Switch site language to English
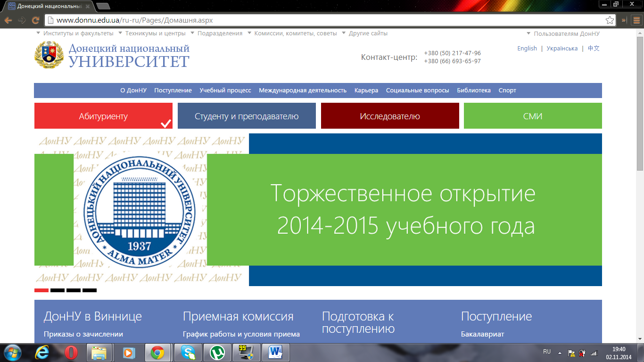 (x=527, y=49)
